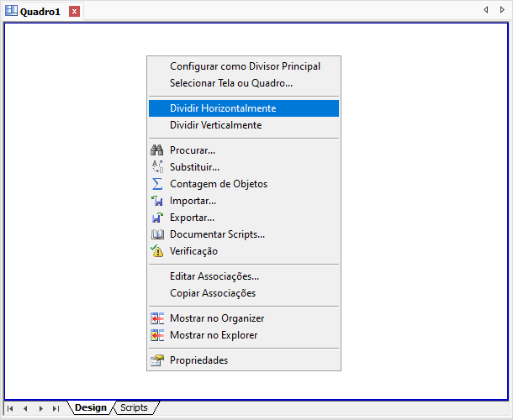Open Editar Associações from context menu
This screenshot has height=420, width=513.
(x=214, y=276)
